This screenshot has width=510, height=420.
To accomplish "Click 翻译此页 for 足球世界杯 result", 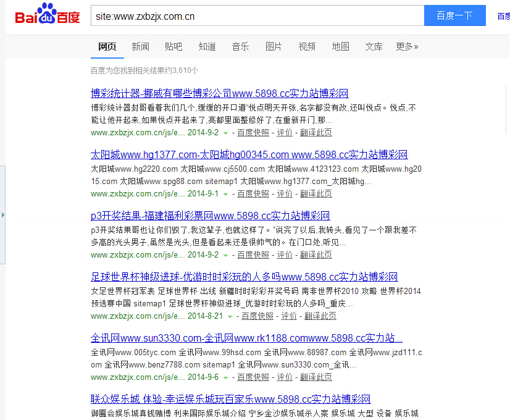I will 320,316.
